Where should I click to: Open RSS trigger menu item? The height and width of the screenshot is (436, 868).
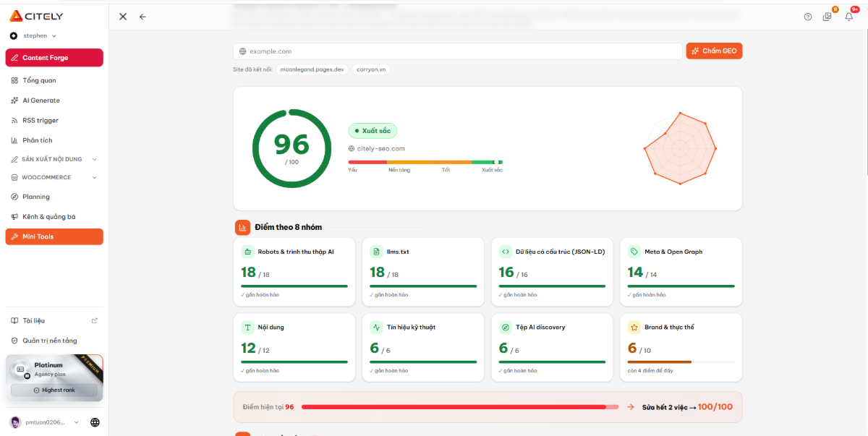point(54,121)
